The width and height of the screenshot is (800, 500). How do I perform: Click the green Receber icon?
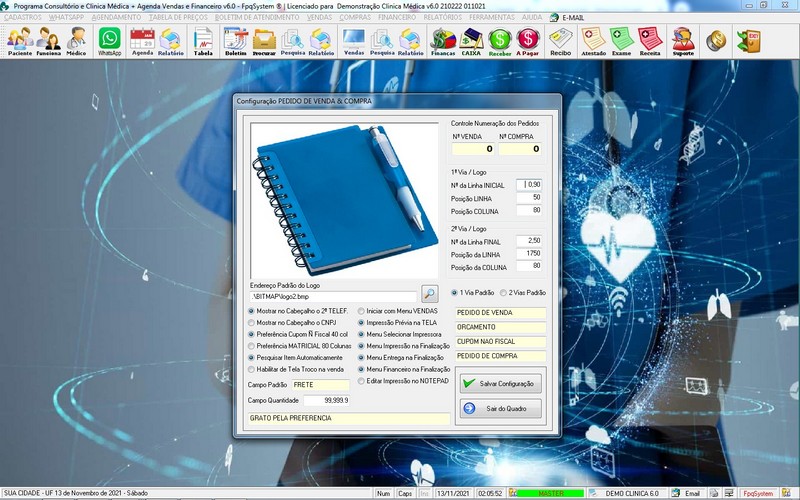499,41
